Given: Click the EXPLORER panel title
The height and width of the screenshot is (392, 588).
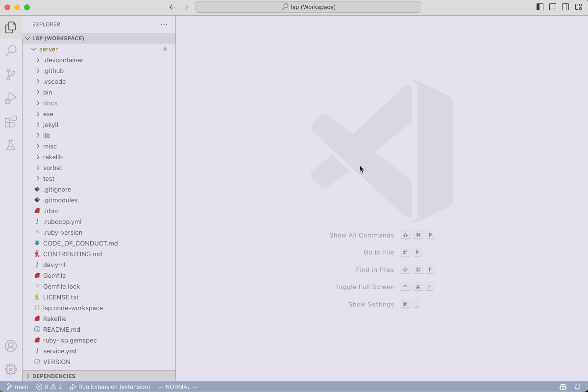Looking at the screenshot, I should click(x=46, y=24).
